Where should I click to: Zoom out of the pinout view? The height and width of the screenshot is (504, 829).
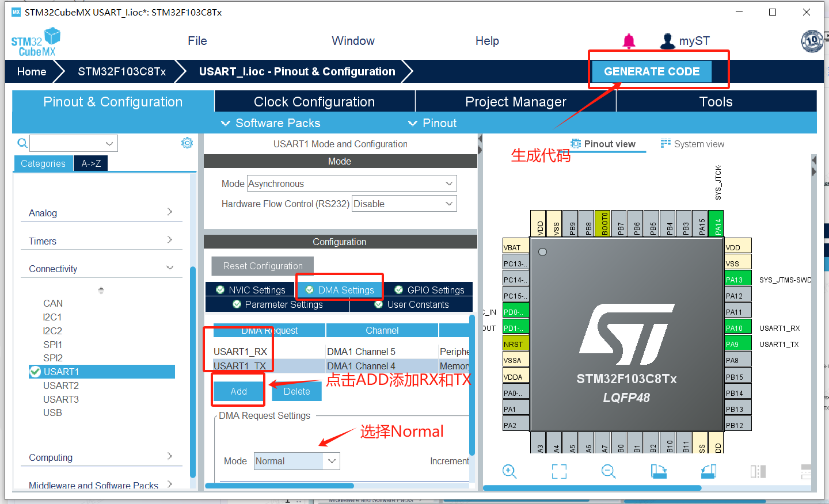609,472
